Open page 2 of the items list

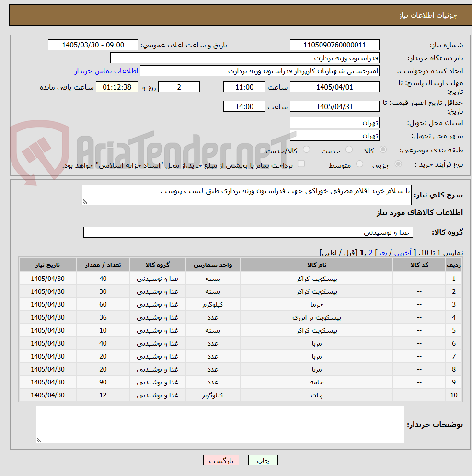(x=370, y=253)
